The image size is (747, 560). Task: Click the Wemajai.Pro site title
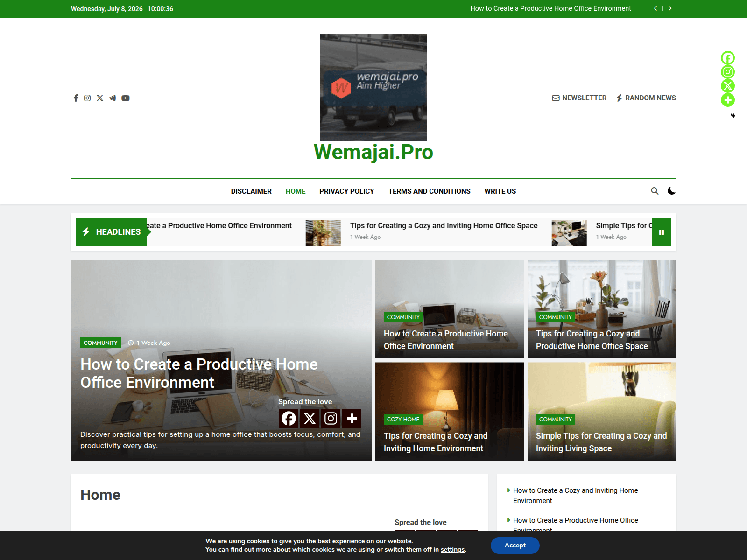(x=373, y=152)
